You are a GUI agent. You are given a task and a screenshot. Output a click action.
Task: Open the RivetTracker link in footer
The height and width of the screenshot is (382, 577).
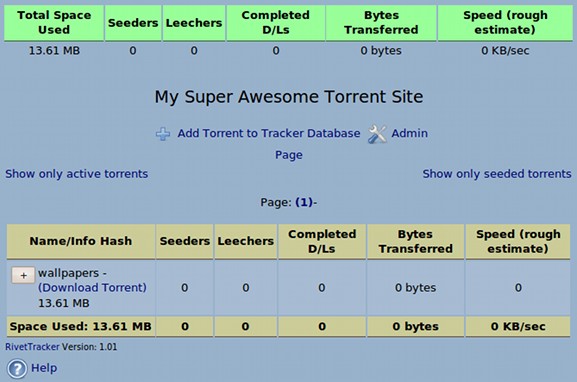32,347
